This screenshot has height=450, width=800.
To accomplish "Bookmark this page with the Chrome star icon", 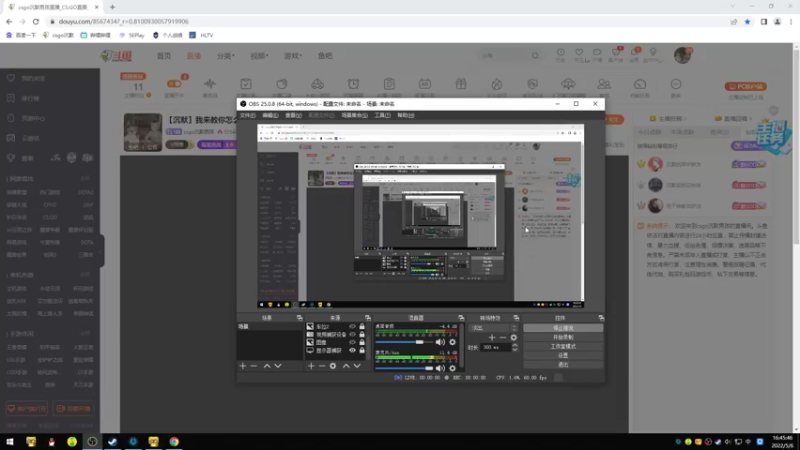I will click(747, 21).
